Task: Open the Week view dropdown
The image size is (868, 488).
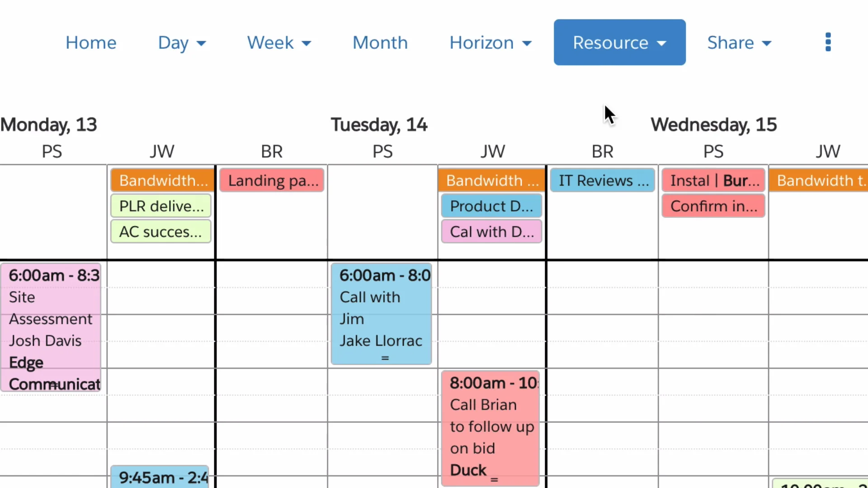Action: (x=279, y=42)
